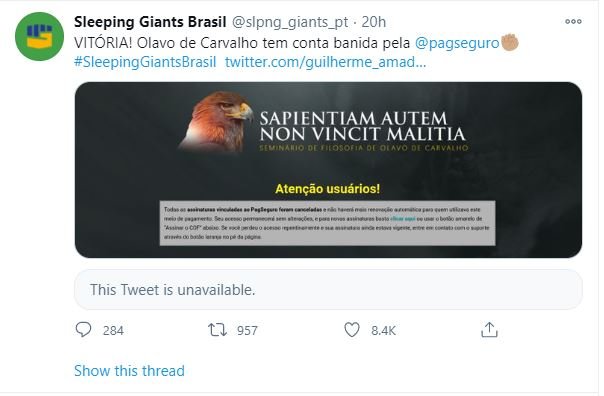
Task: Open the three-dot more options menu
Action: pos(573,22)
